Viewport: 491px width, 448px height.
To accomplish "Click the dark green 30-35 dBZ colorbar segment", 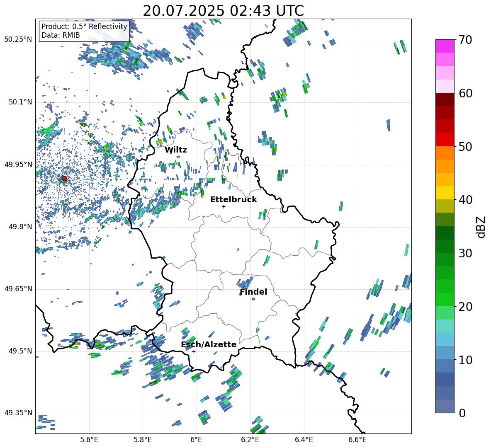I will 445,239.
